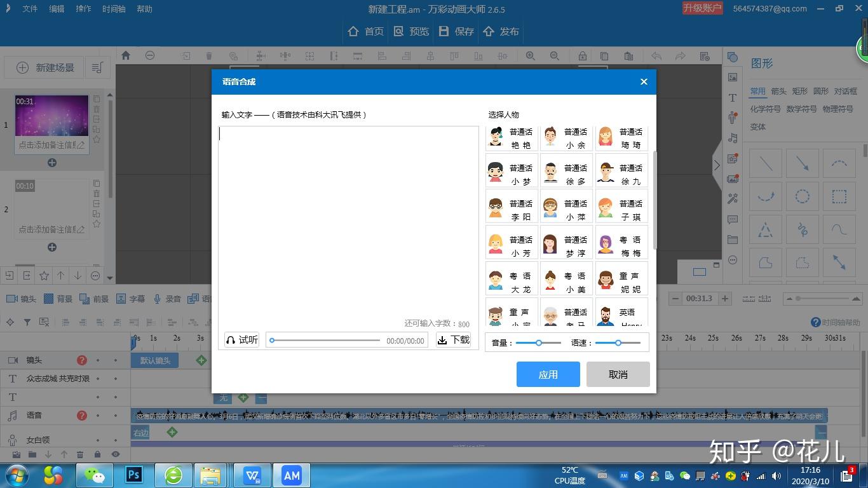Choose the 童声 妮妮 voice
Viewport: 868px width, 488px height.
point(622,278)
